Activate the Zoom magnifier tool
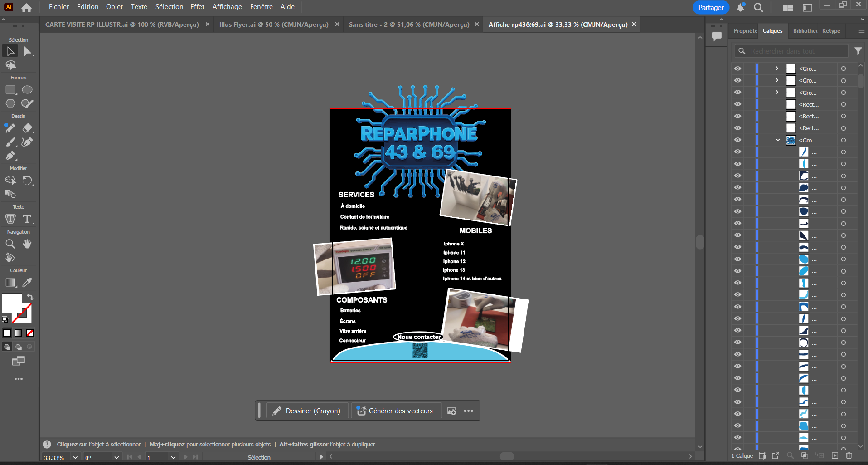The width and height of the screenshot is (868, 465). [x=10, y=244]
